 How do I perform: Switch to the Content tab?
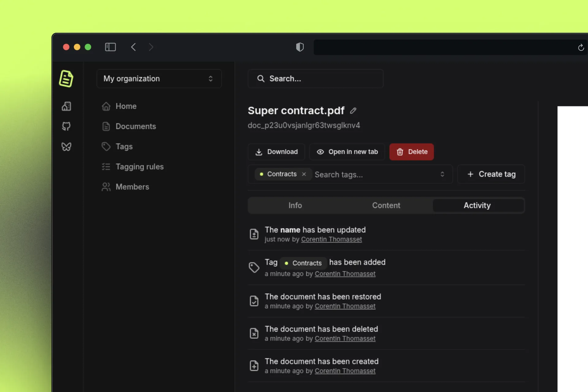click(x=386, y=205)
